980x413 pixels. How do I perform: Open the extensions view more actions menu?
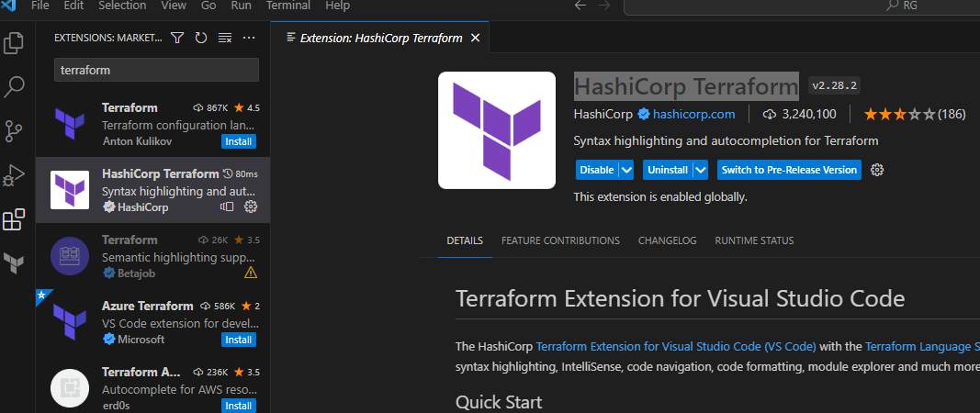click(249, 39)
